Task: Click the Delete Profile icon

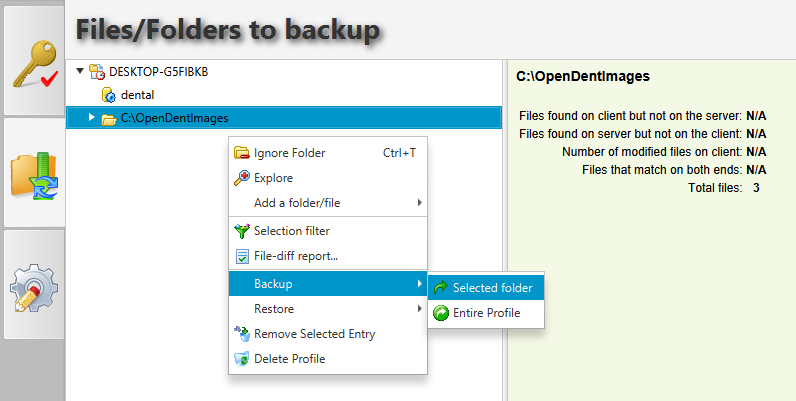Action: (241, 359)
